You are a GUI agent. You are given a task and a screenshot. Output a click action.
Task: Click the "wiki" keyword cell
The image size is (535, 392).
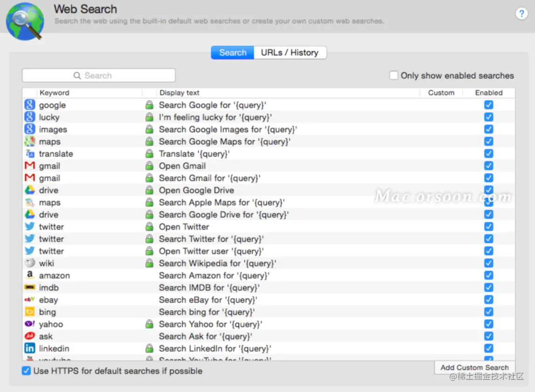(x=47, y=263)
